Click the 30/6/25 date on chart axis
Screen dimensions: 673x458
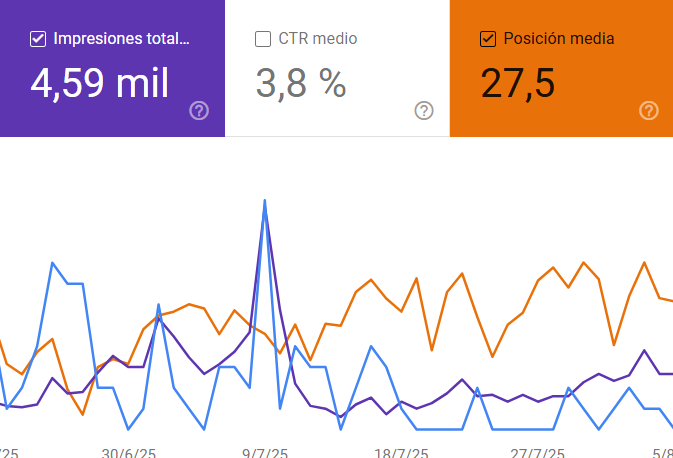pos(129,452)
